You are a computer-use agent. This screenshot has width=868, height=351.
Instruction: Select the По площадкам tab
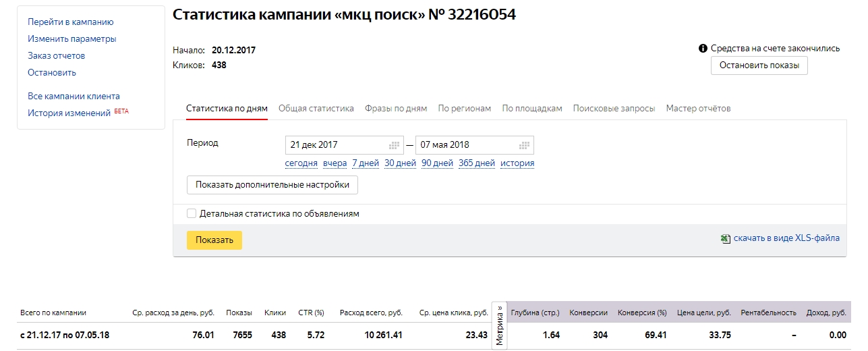pyautogui.click(x=532, y=109)
